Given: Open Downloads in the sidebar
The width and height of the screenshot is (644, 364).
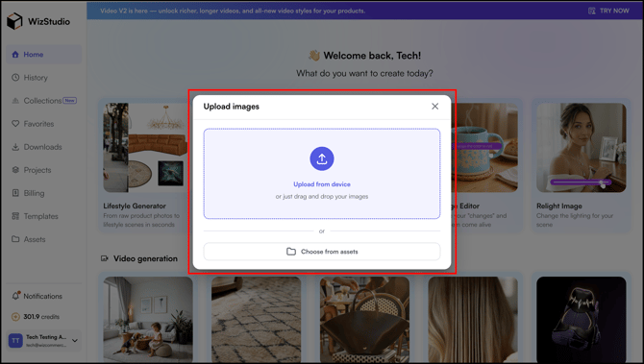Looking at the screenshot, I should pyautogui.click(x=44, y=147).
